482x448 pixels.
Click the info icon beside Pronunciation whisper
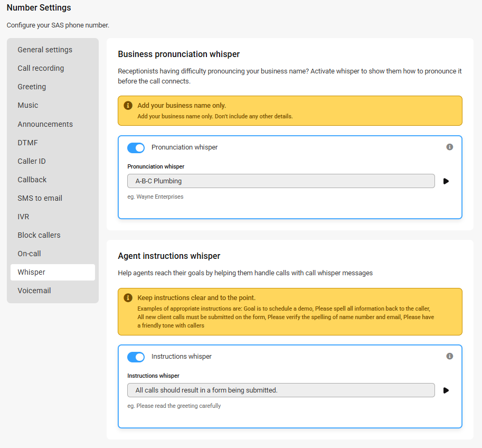point(449,147)
